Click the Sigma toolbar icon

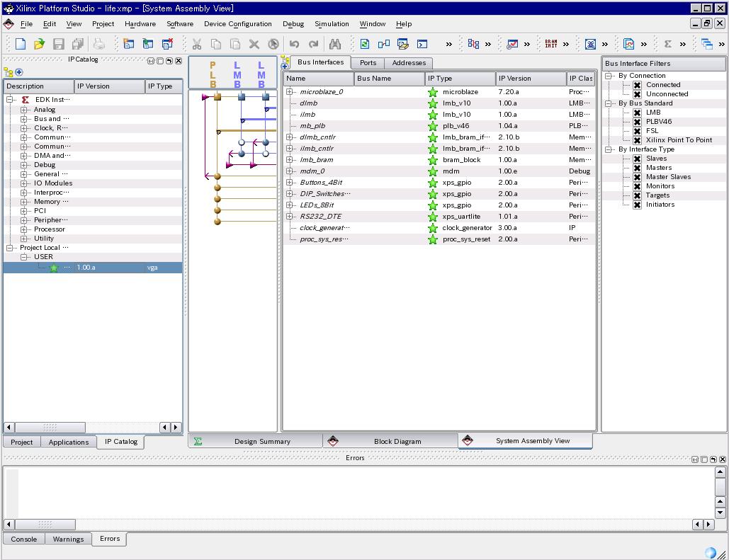667,44
